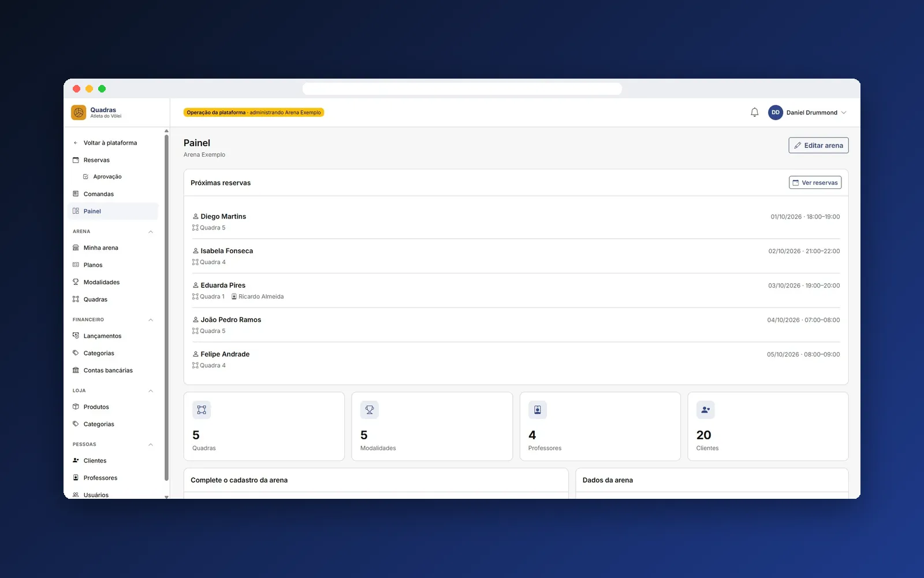Open Categorias under Financeiro

[x=113, y=353]
